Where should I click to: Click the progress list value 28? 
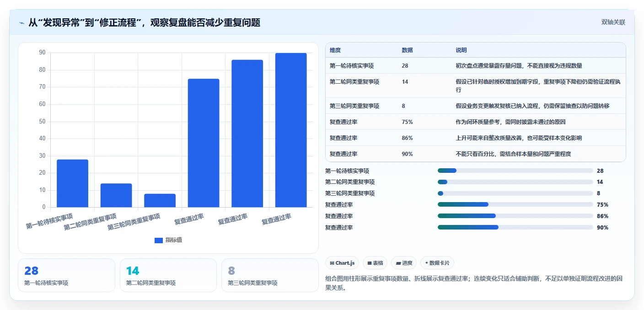click(600, 171)
